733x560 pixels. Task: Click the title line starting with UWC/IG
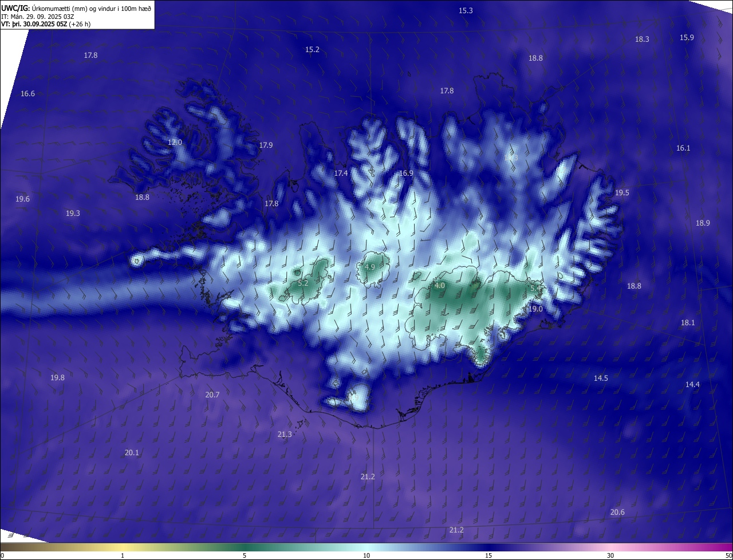pos(76,8)
